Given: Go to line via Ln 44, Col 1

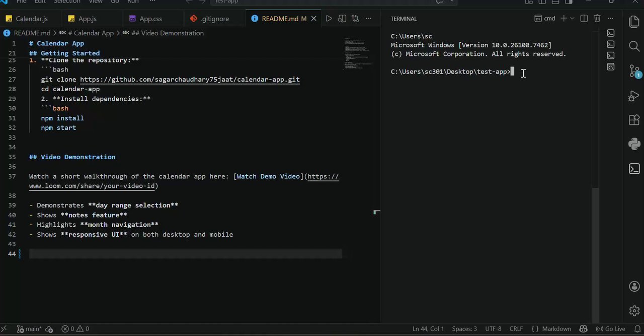Looking at the screenshot, I should [x=428, y=329].
